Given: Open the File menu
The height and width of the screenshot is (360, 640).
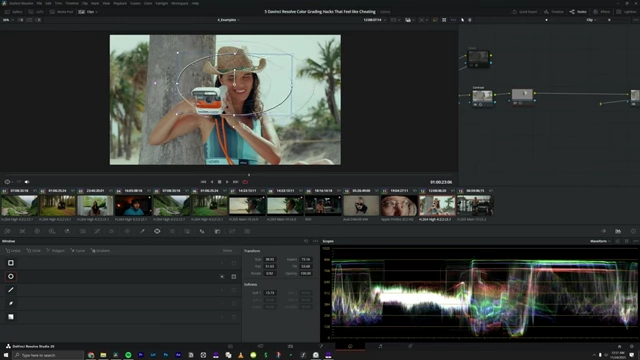Looking at the screenshot, I should click(39, 3).
